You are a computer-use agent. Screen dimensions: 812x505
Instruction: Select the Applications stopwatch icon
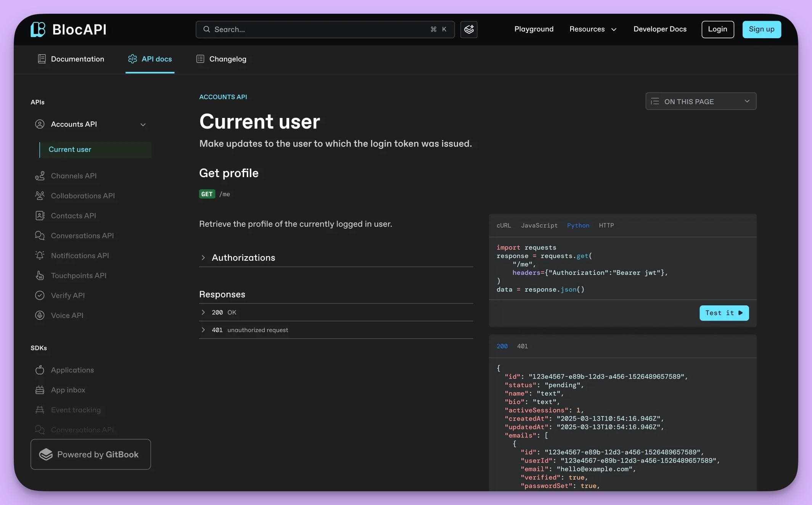coord(40,369)
